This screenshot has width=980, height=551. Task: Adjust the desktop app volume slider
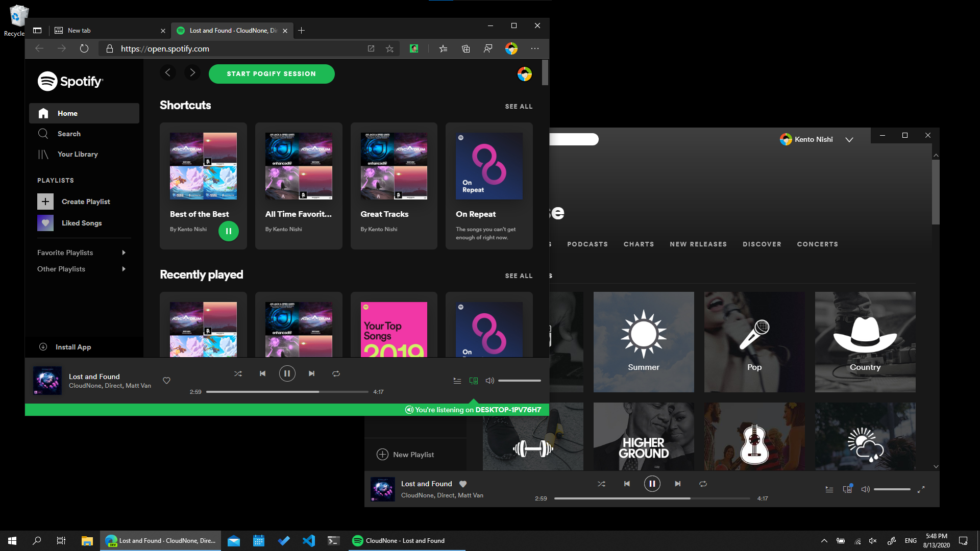coord(892,489)
